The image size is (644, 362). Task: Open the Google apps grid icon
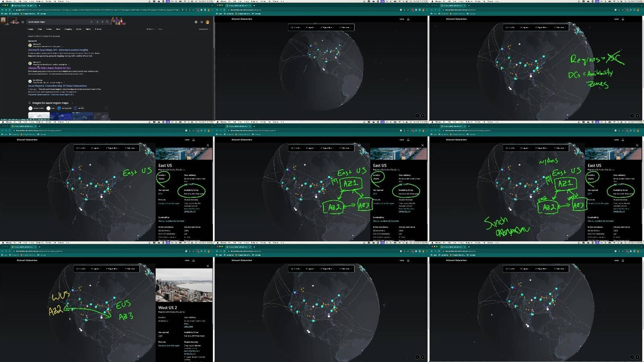point(202,22)
